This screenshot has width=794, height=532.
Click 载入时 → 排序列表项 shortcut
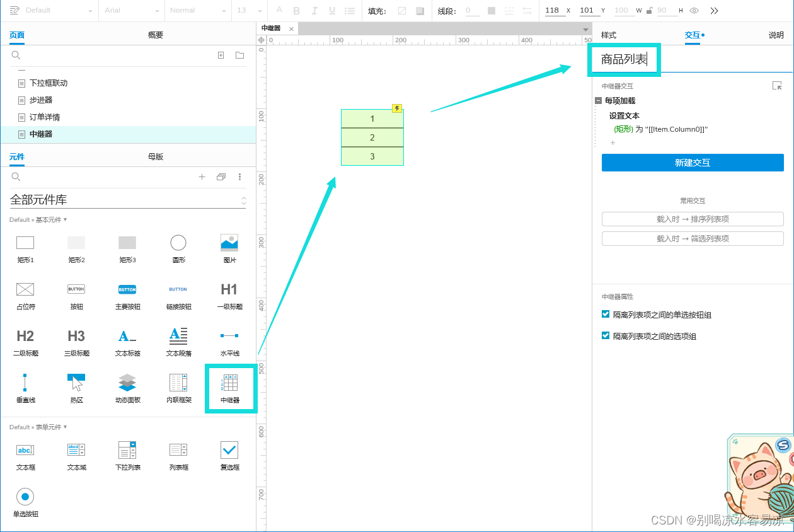tap(692, 219)
